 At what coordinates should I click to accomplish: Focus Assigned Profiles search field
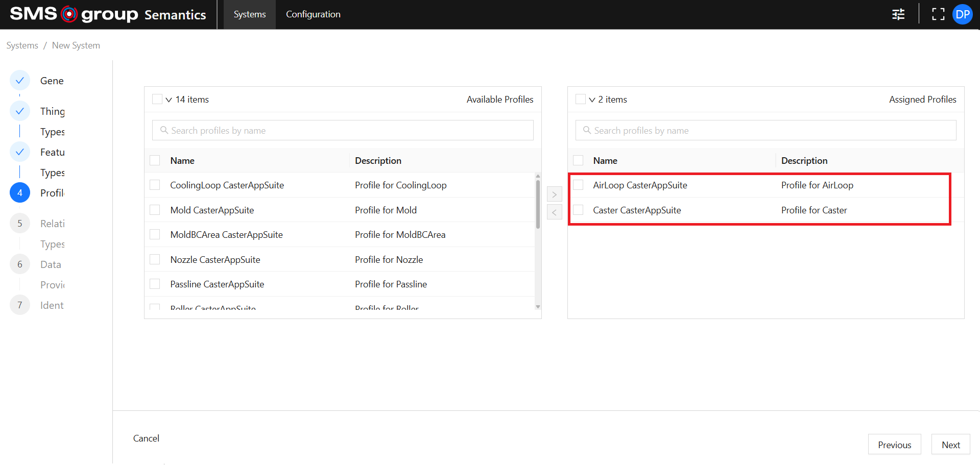click(x=766, y=130)
